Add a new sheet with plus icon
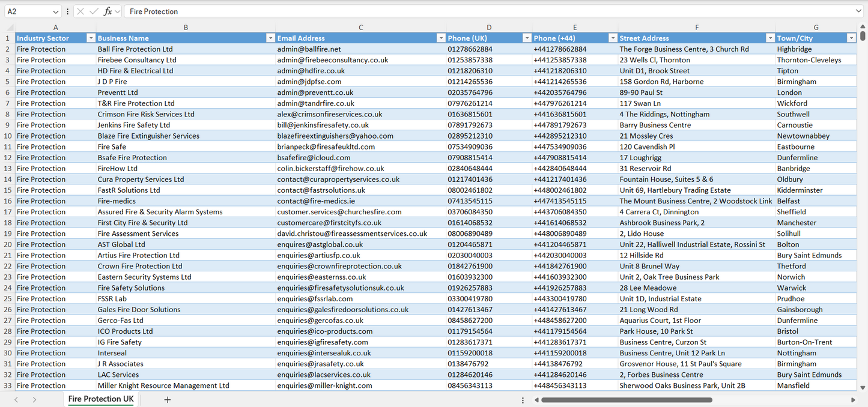The height and width of the screenshot is (407, 868). pyautogui.click(x=168, y=400)
